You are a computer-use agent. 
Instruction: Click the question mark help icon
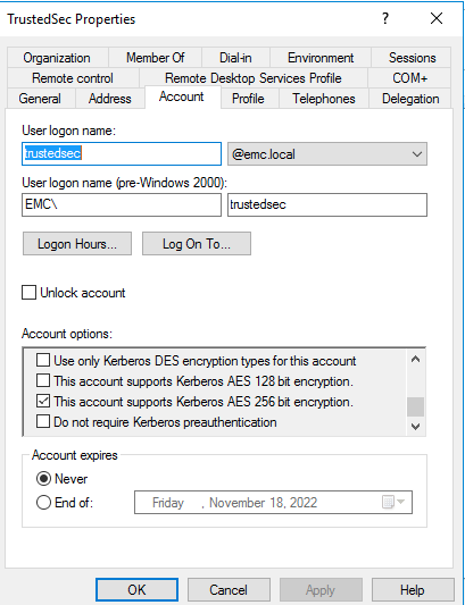385,18
